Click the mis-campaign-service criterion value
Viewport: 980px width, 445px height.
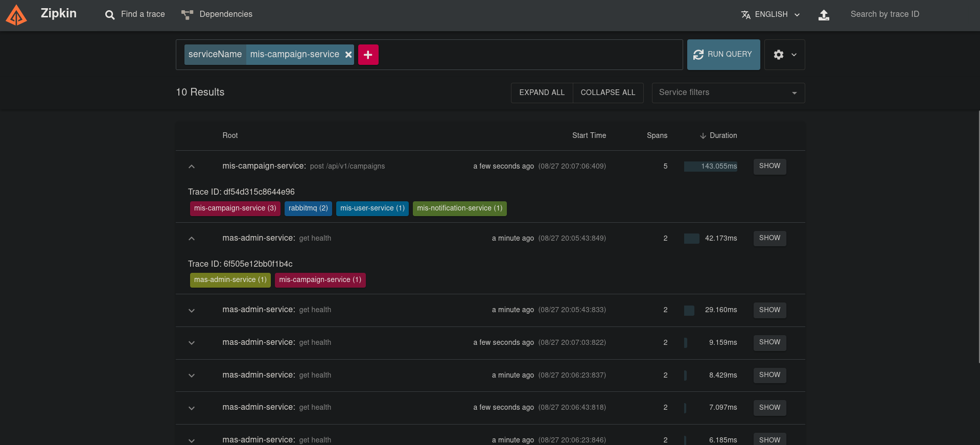tap(295, 54)
